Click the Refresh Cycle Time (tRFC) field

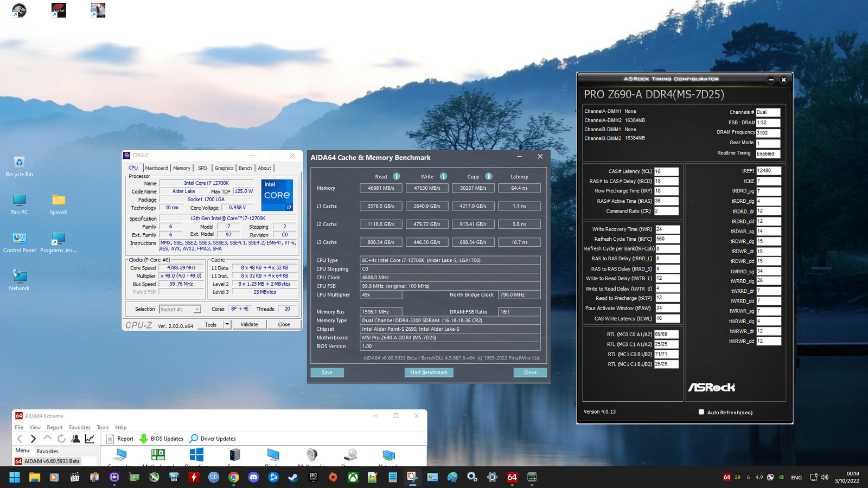667,239
